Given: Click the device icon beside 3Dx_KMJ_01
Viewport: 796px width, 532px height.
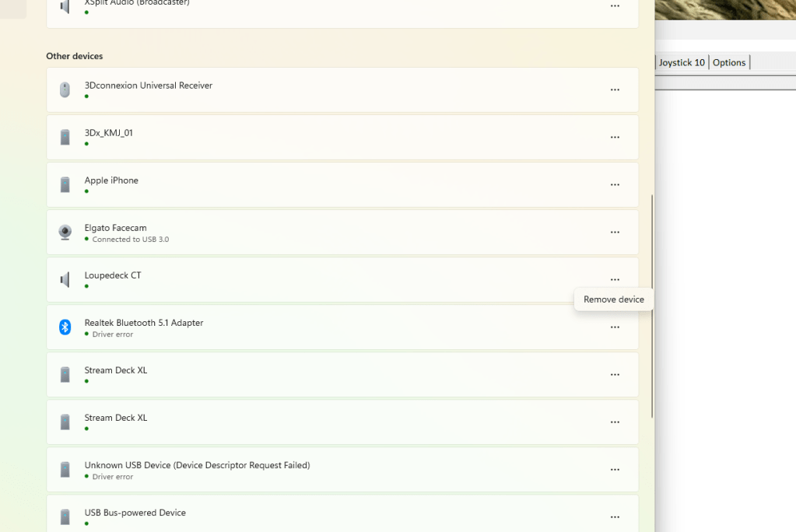Looking at the screenshot, I should 65,137.
